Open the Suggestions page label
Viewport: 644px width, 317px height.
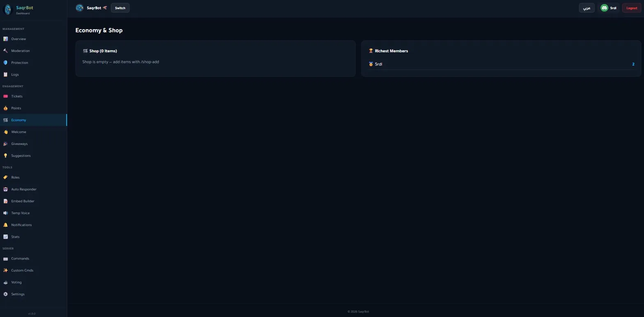21,156
